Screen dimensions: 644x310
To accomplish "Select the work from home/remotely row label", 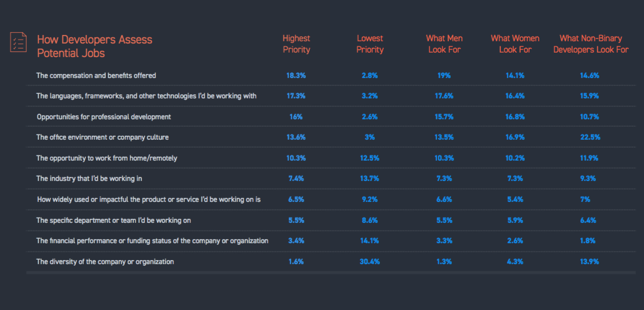I will tap(107, 158).
